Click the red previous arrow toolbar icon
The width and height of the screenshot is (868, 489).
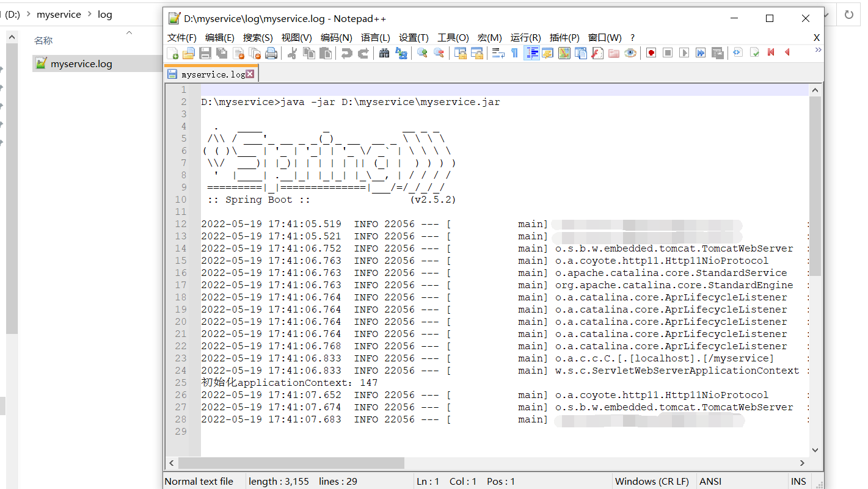pyautogui.click(x=787, y=53)
